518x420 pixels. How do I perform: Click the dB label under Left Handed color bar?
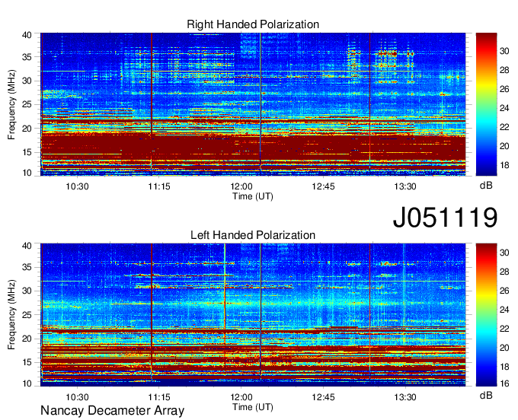pyautogui.click(x=486, y=395)
